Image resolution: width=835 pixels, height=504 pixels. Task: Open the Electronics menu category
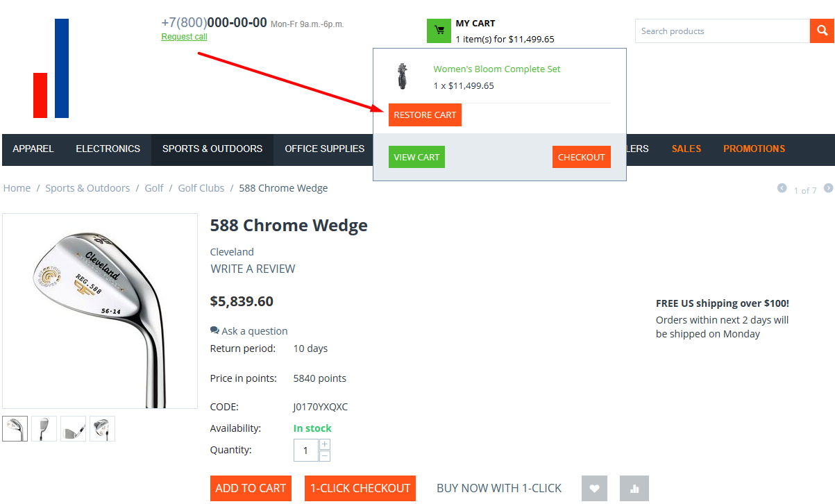(108, 149)
